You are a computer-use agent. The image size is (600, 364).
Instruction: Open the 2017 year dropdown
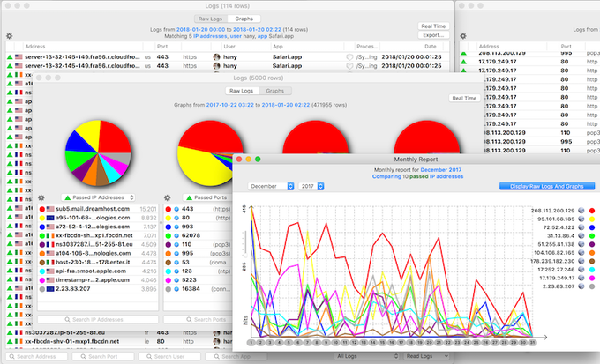[x=311, y=186]
